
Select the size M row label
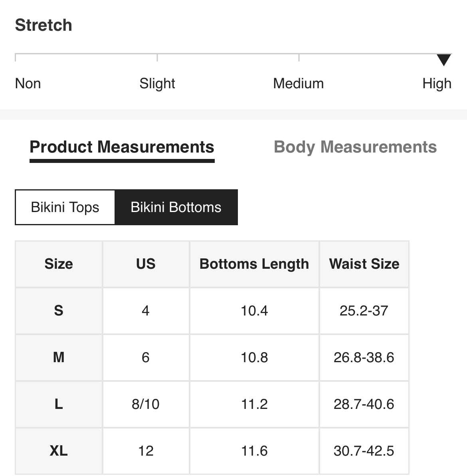click(x=59, y=357)
